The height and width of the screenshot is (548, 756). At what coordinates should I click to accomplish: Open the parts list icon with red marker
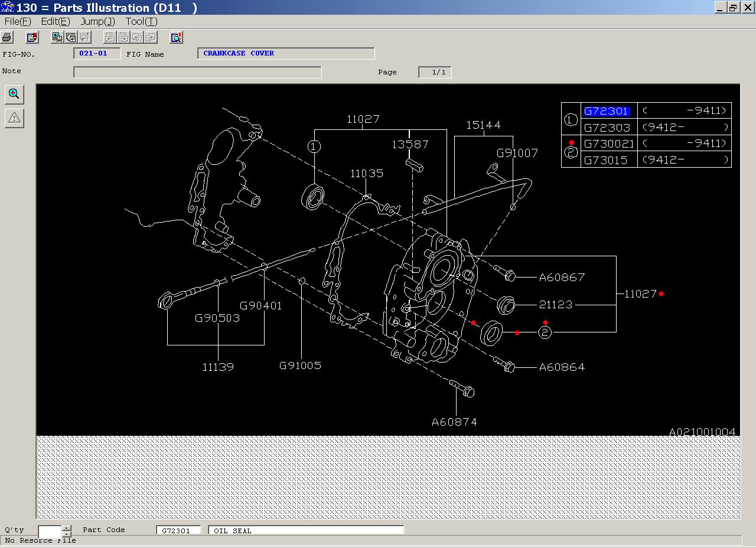[x=32, y=37]
